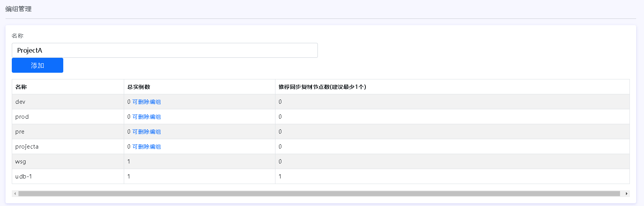Image resolution: width=644 pixels, height=206 pixels.
Task: Click 可删除编组 link in the pre row
Action: coord(147,132)
